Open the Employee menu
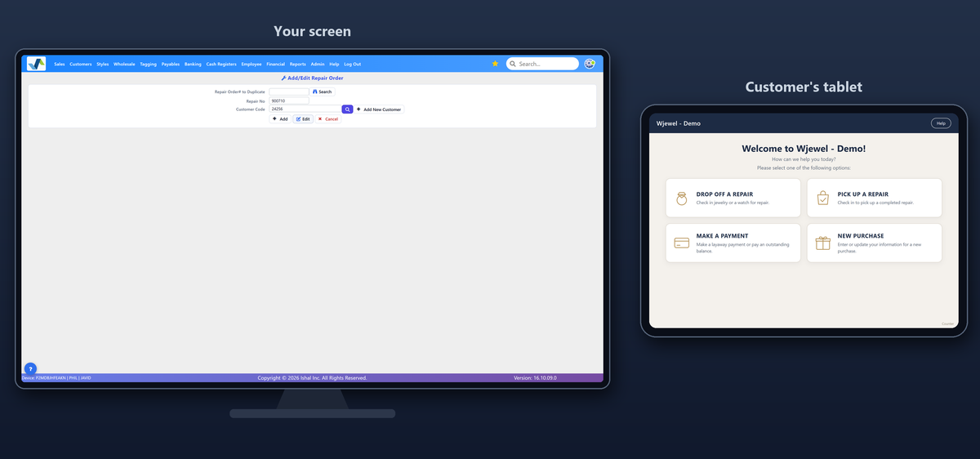 click(x=252, y=64)
